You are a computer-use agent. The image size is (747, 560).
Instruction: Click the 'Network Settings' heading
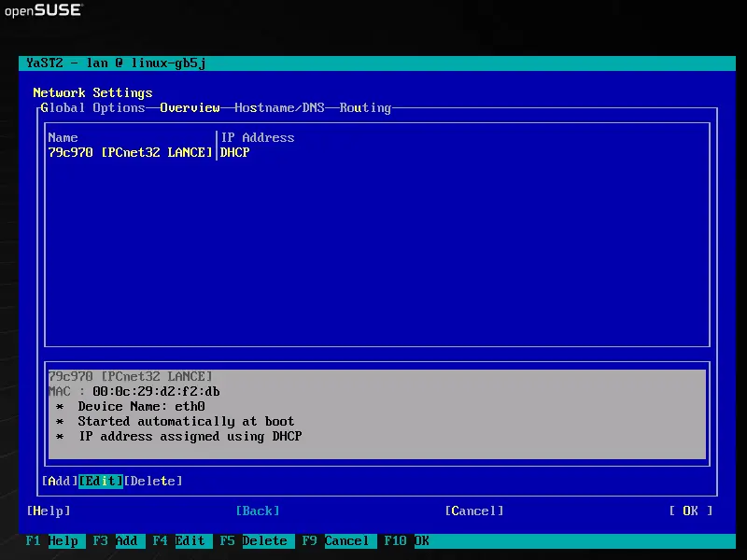(x=92, y=92)
